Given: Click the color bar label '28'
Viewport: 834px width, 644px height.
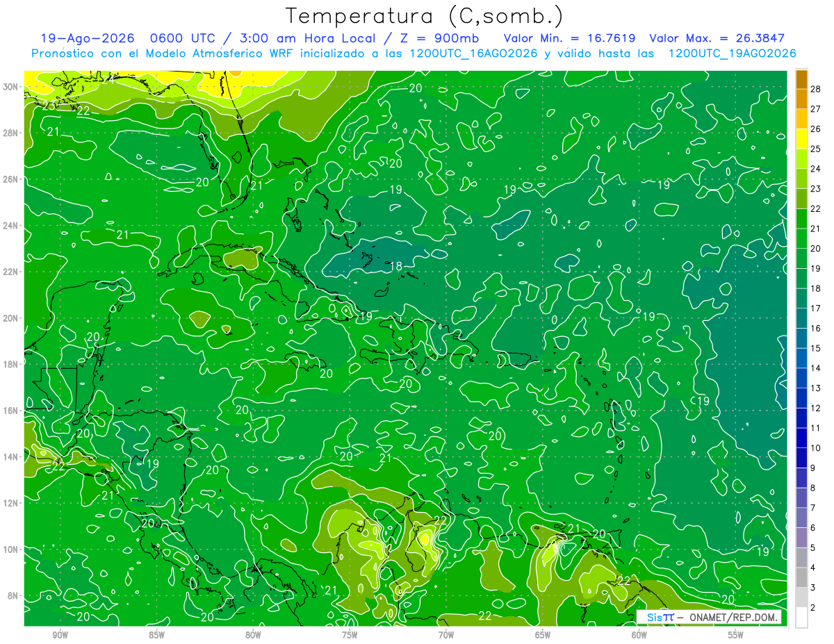Looking at the screenshot, I should 816,89.
